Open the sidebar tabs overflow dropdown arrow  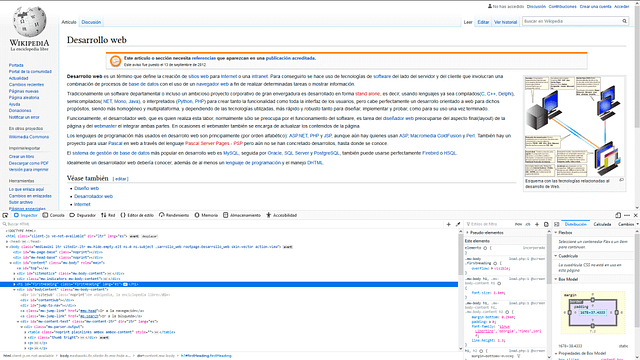tap(637, 224)
